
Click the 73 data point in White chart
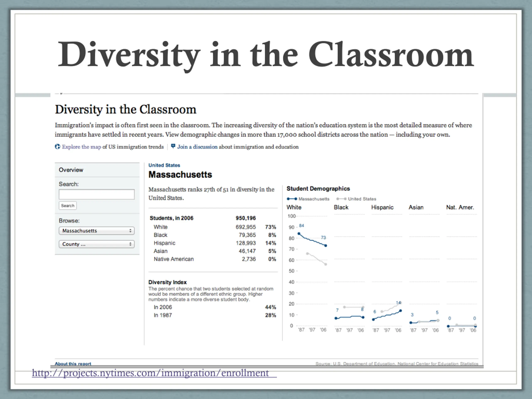click(x=326, y=246)
